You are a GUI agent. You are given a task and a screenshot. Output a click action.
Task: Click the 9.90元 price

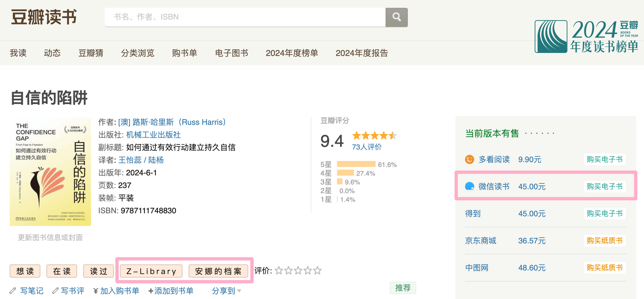pos(530,159)
